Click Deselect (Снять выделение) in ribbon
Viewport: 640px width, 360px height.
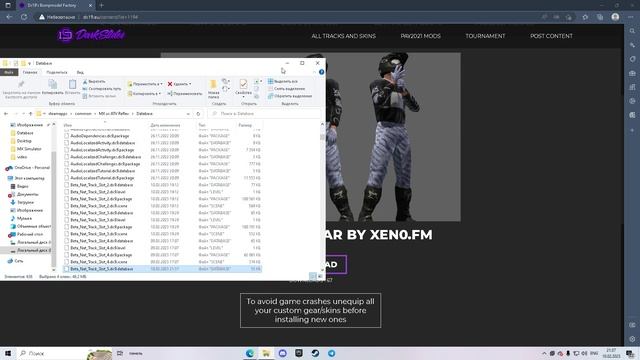tap(286, 89)
